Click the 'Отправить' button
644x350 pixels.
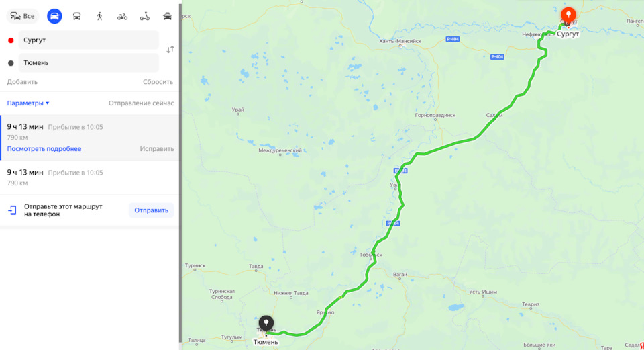[151, 210]
